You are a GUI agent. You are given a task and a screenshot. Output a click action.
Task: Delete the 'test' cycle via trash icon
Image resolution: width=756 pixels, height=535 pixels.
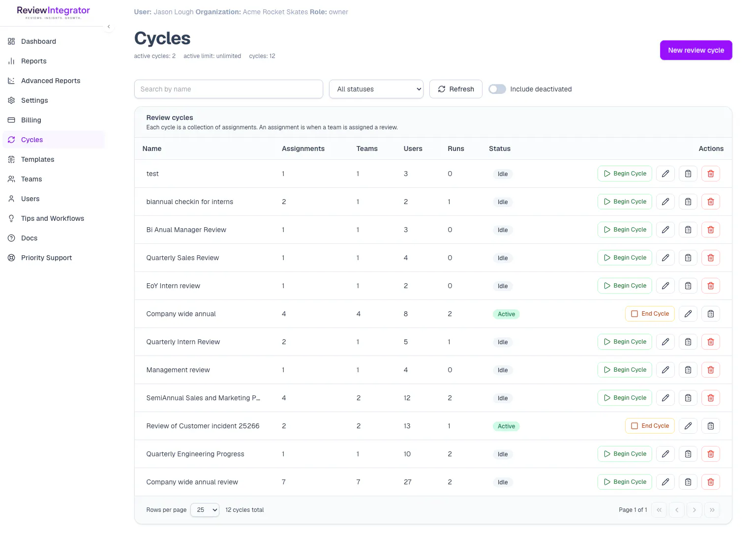(x=711, y=174)
